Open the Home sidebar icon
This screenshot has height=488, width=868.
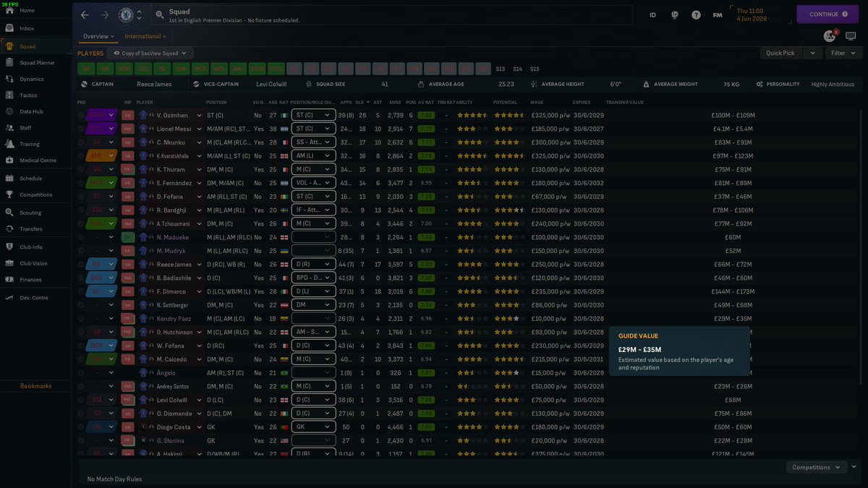click(x=9, y=10)
